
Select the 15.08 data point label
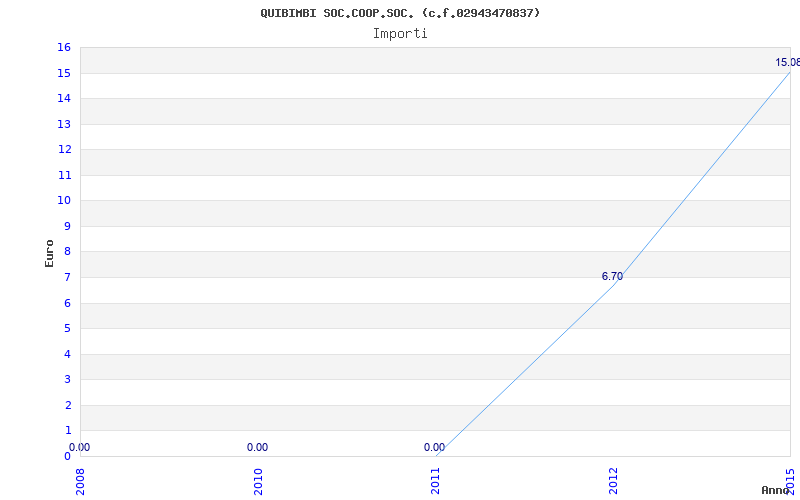tap(787, 63)
